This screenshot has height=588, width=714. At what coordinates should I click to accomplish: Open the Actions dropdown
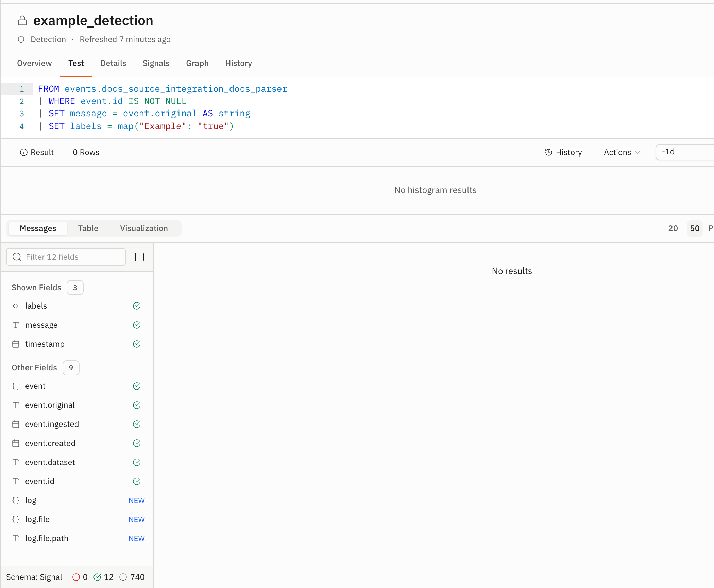coord(622,152)
